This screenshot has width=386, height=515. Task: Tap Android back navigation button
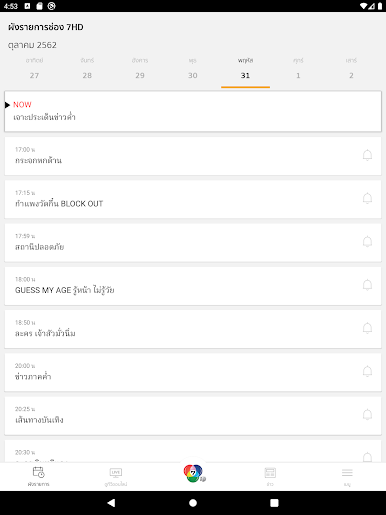[111, 503]
